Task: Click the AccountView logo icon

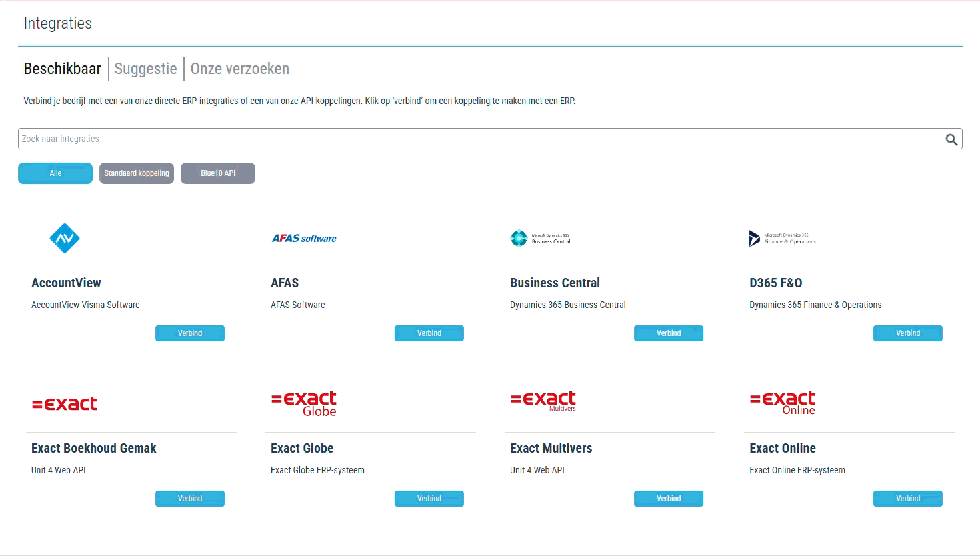Action: [65, 238]
